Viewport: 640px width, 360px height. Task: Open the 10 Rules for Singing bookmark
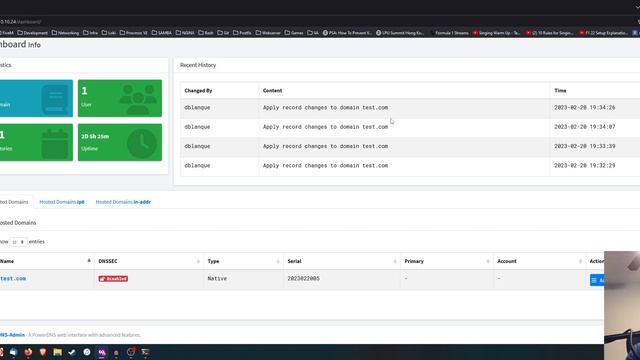550,33
